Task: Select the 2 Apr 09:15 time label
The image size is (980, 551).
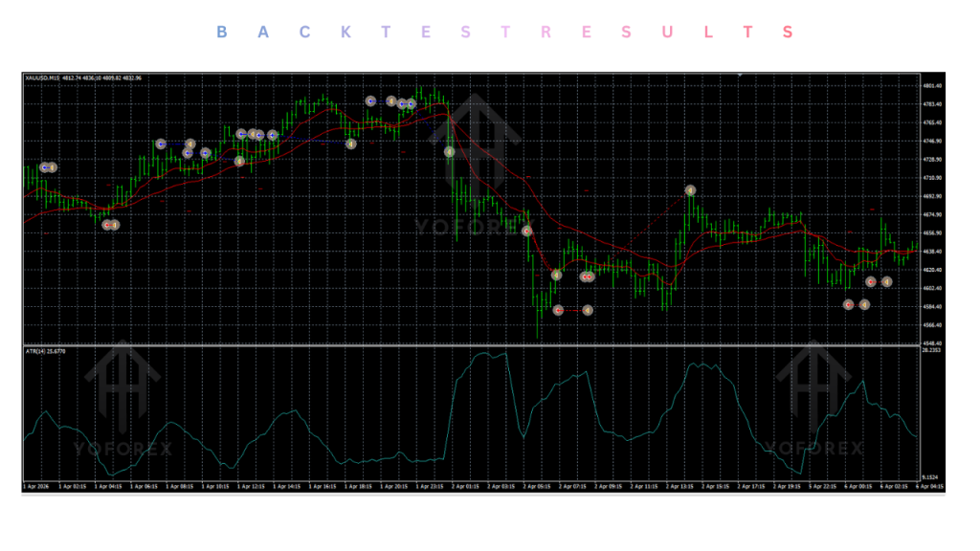Action: pos(608,486)
